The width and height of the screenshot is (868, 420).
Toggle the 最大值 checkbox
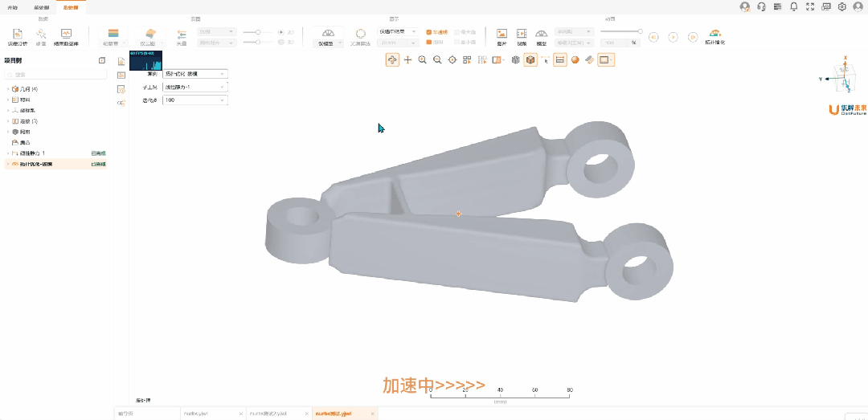click(x=457, y=32)
